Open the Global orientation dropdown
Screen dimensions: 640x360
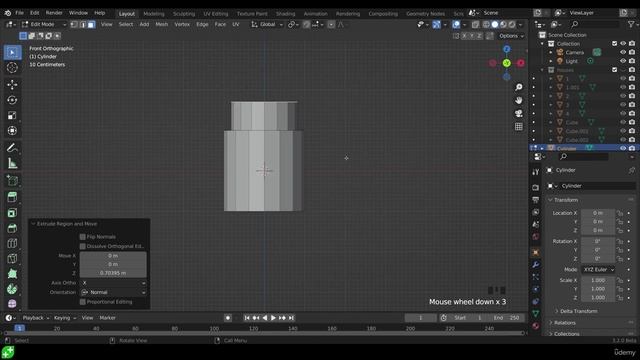[267, 24]
